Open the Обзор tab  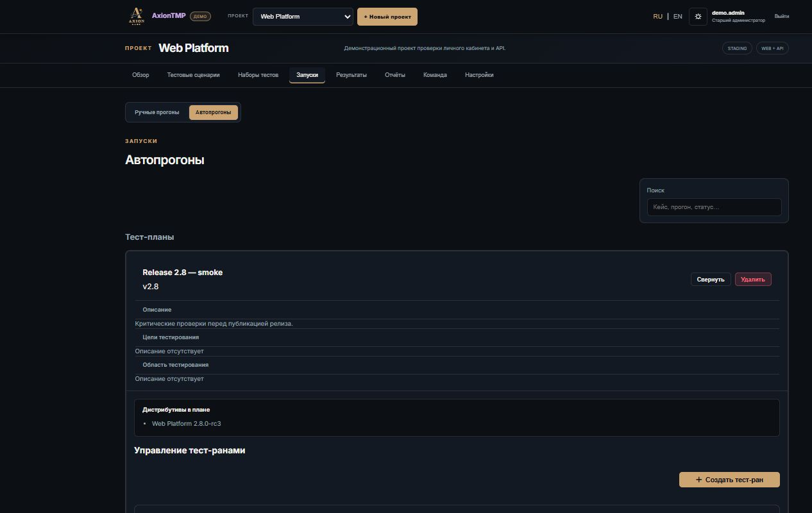tap(140, 75)
